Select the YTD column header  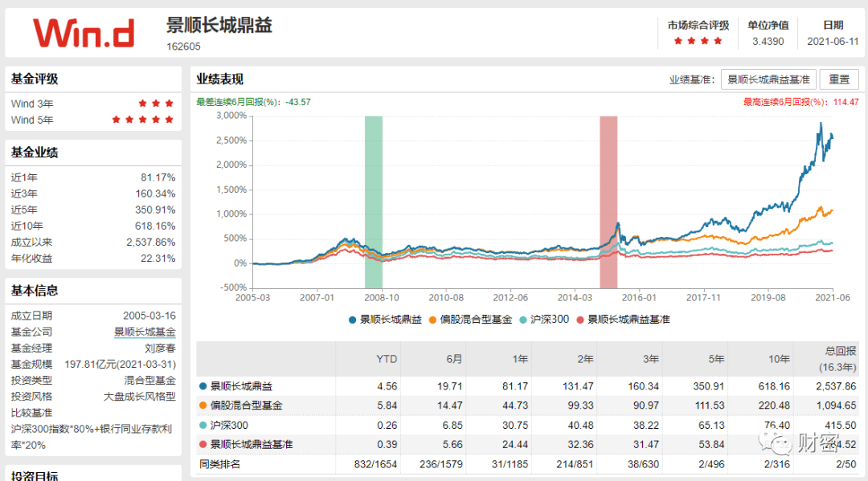pos(387,359)
